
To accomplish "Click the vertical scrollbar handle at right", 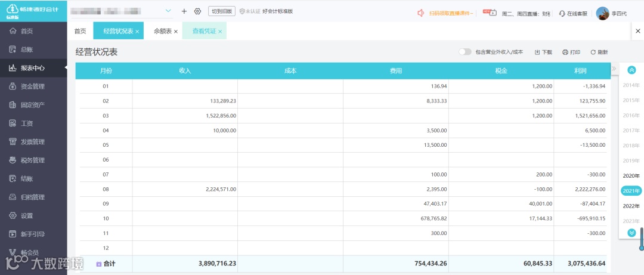I will pyautogui.click(x=642, y=239).
